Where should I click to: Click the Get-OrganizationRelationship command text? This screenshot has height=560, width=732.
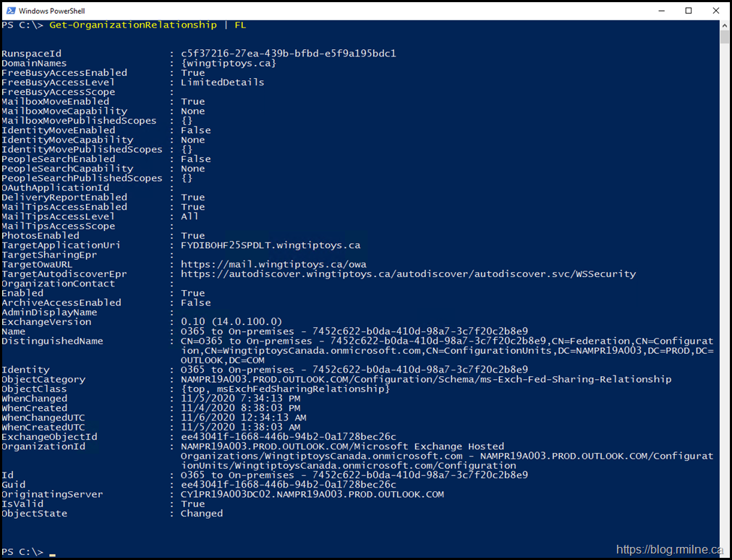coord(133,25)
